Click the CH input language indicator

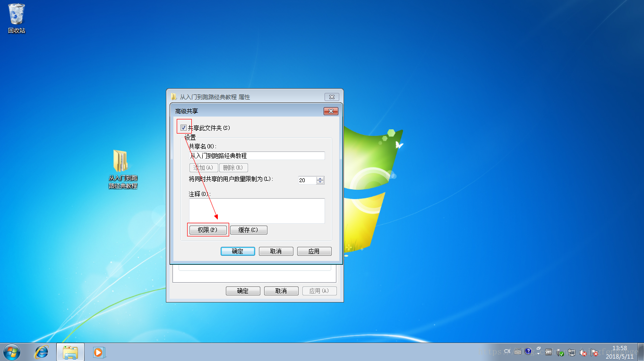point(507,351)
